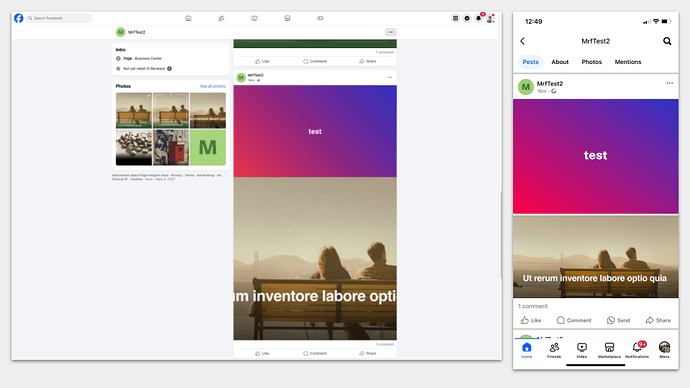
Task: Select the Mentions tab on mobile
Action: pos(628,62)
